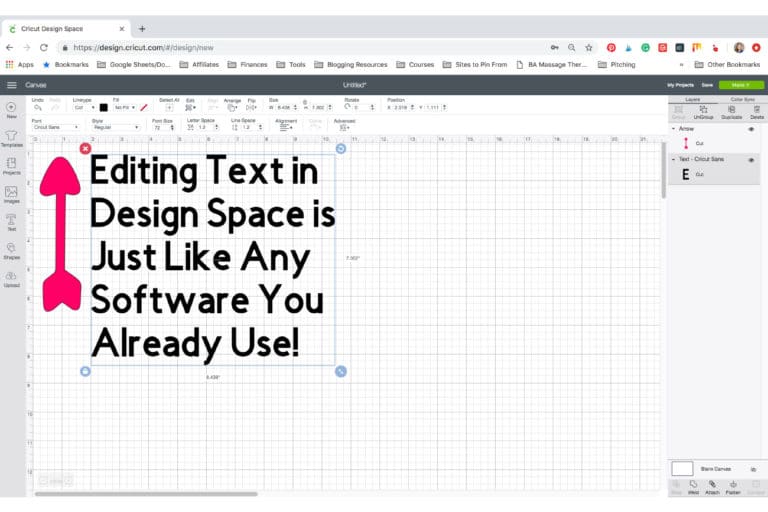Screen dimensions: 768x512
Task: Click the Letter Space stepper
Action: point(216,127)
